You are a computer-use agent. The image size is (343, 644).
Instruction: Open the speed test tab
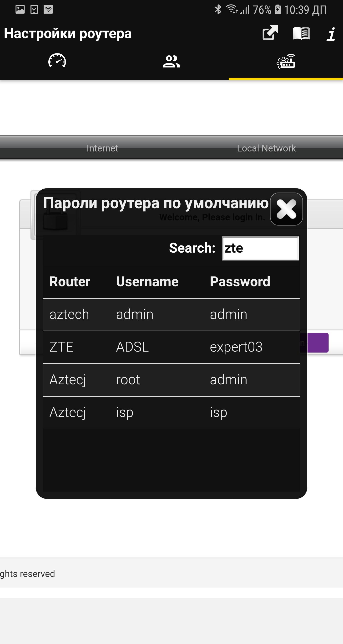pos(57,61)
